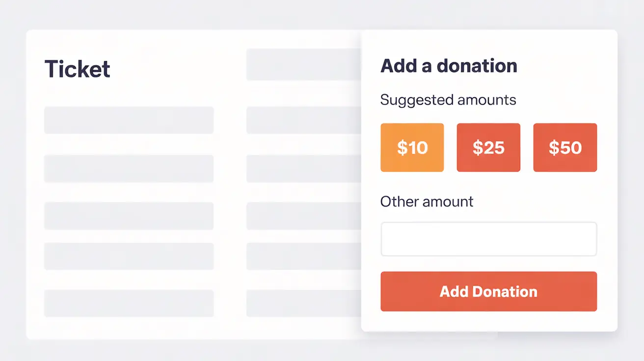Screen dimensions: 644x361
Task: Click the second placeholder block in the middle column
Action: point(302,120)
